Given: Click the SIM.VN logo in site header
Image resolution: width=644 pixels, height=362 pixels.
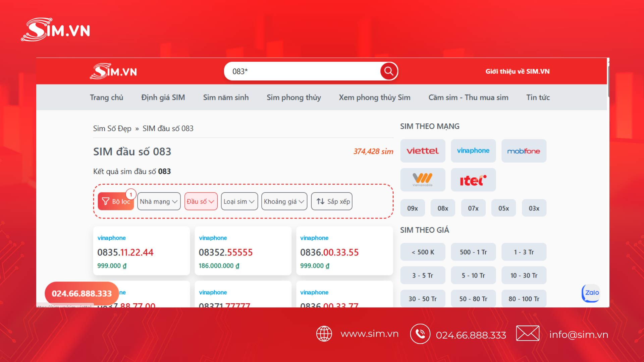Looking at the screenshot, I should coord(113,71).
